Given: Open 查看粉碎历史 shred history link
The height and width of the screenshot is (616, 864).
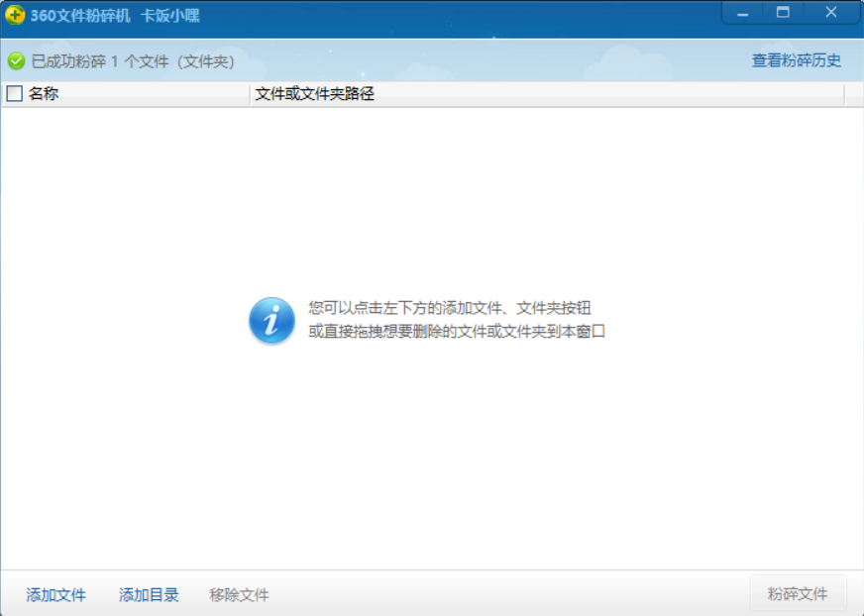Looking at the screenshot, I should click(x=797, y=60).
